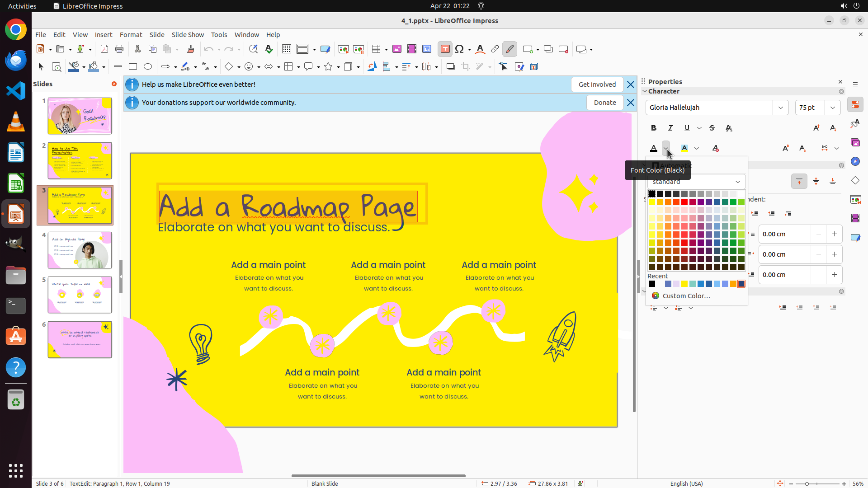868x488 pixels.
Task: Click the Clear Direct Formatting icon
Action: coord(715,148)
